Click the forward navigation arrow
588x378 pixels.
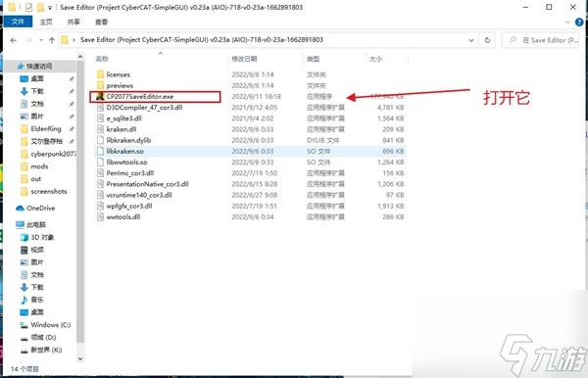pos(28,40)
